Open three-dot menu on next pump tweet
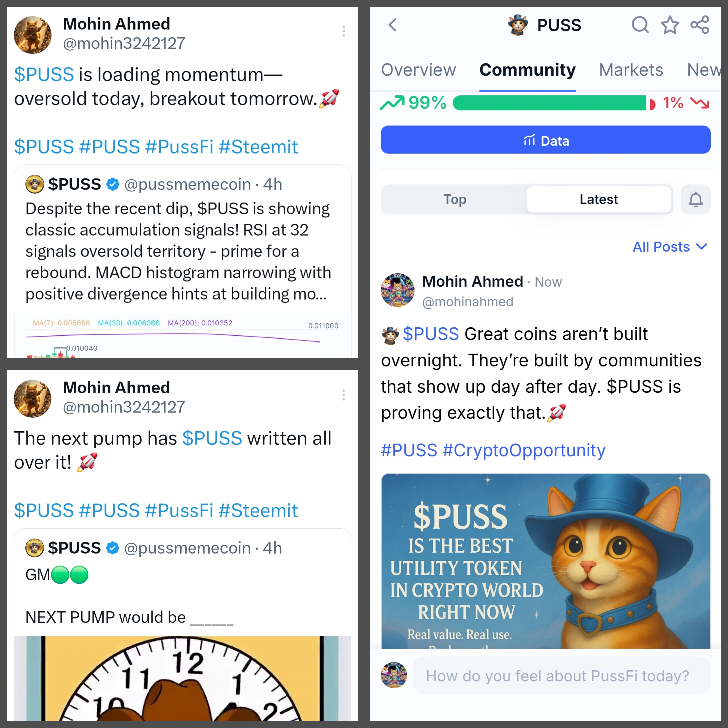The image size is (728, 728). pyautogui.click(x=344, y=395)
